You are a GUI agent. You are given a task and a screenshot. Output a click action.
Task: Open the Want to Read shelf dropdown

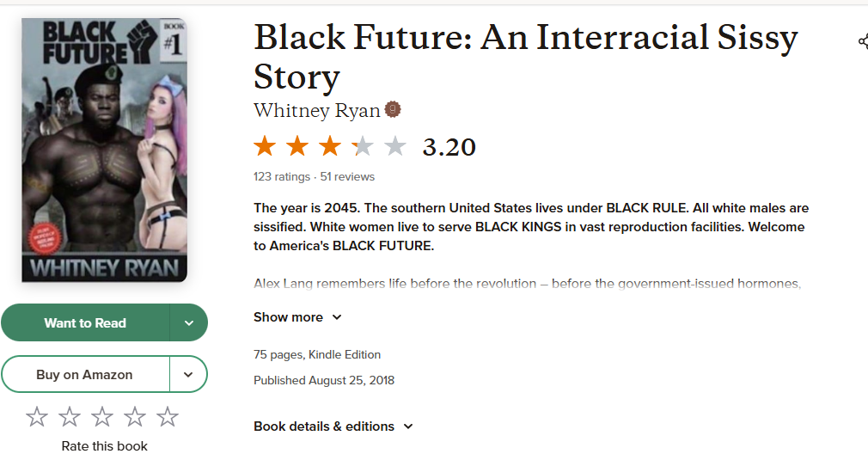(189, 322)
